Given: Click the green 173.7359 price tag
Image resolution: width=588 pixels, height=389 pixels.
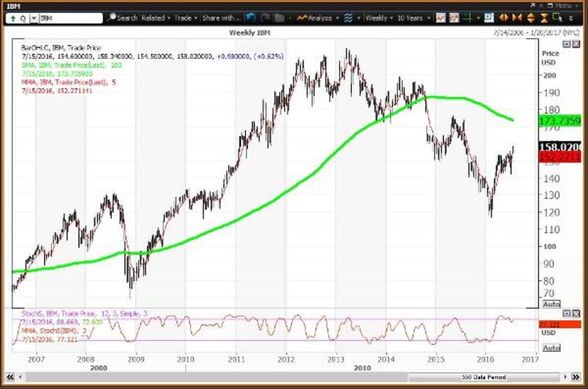Looking at the screenshot, I should click(559, 120).
